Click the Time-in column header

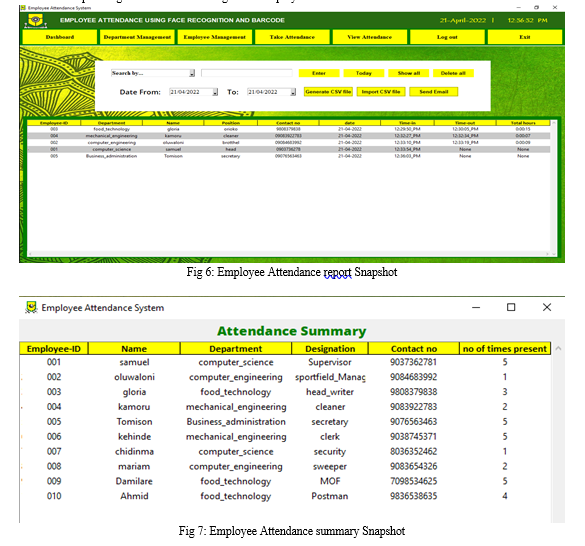[407, 123]
